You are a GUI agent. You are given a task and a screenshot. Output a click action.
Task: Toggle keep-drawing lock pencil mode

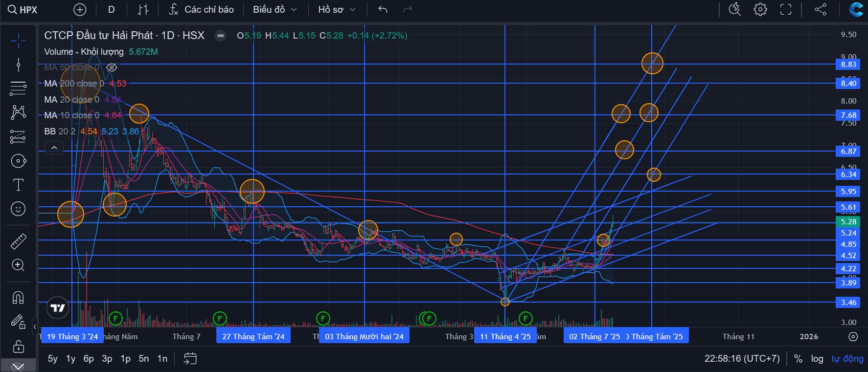[x=18, y=322]
